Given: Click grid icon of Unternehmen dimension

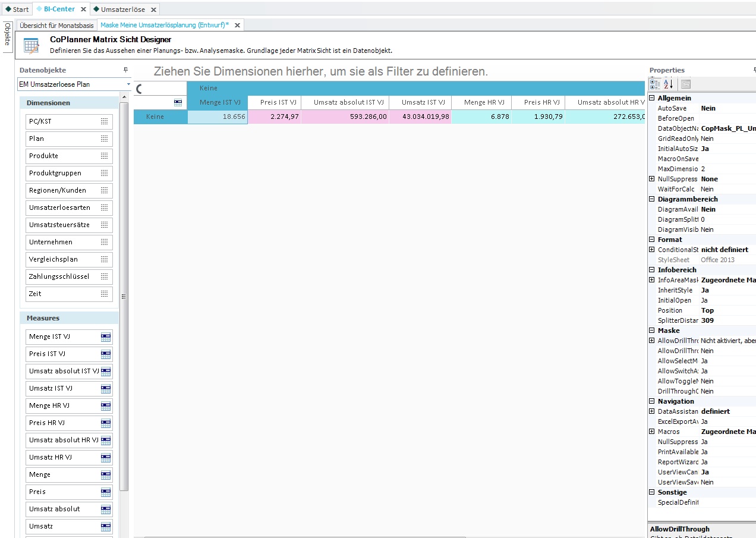Looking at the screenshot, I should click(x=105, y=242).
